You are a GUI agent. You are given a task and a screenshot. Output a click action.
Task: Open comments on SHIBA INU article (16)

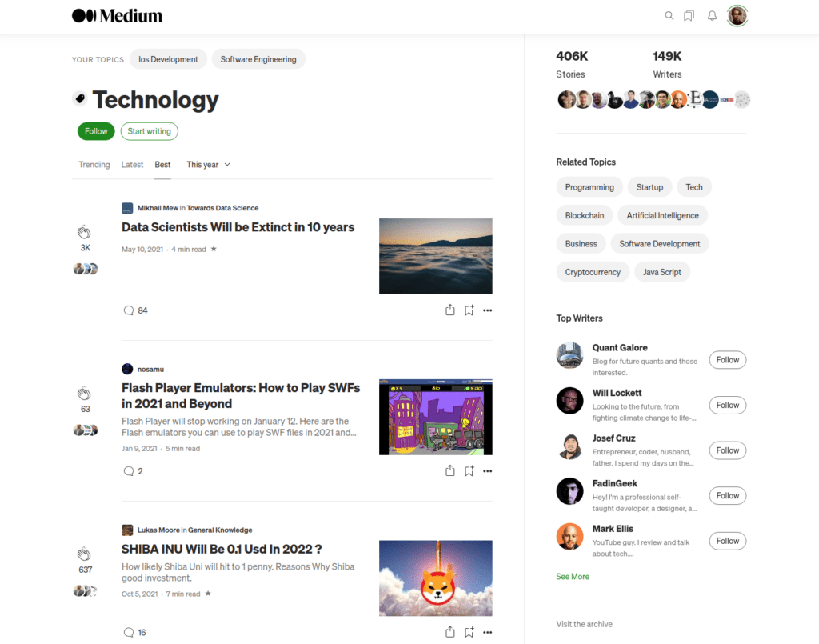[x=134, y=633]
